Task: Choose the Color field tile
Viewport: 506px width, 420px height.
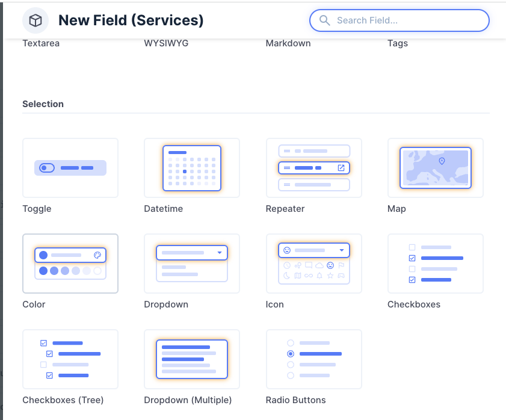Action: tap(70, 264)
